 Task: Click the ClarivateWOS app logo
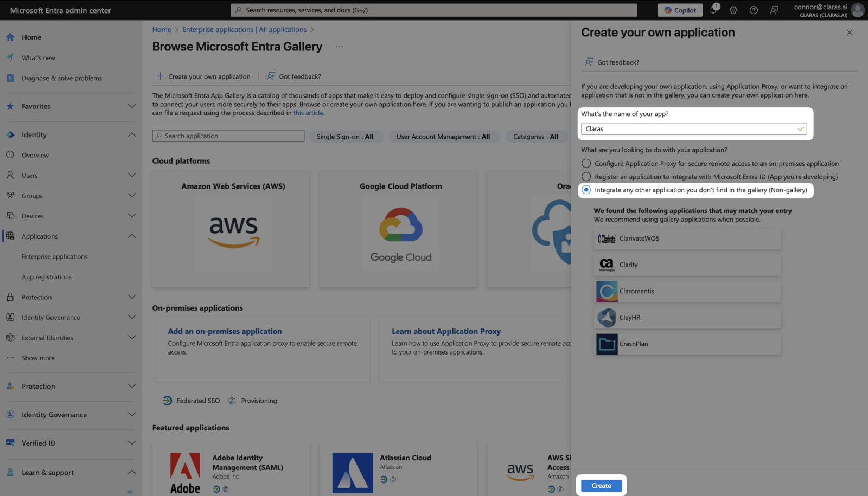(x=607, y=239)
